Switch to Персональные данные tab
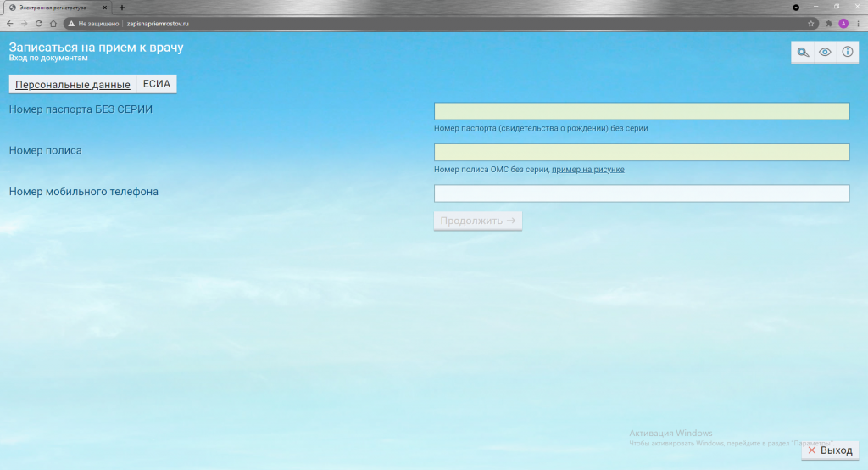Viewport: 868px width, 470px height. pos(73,85)
